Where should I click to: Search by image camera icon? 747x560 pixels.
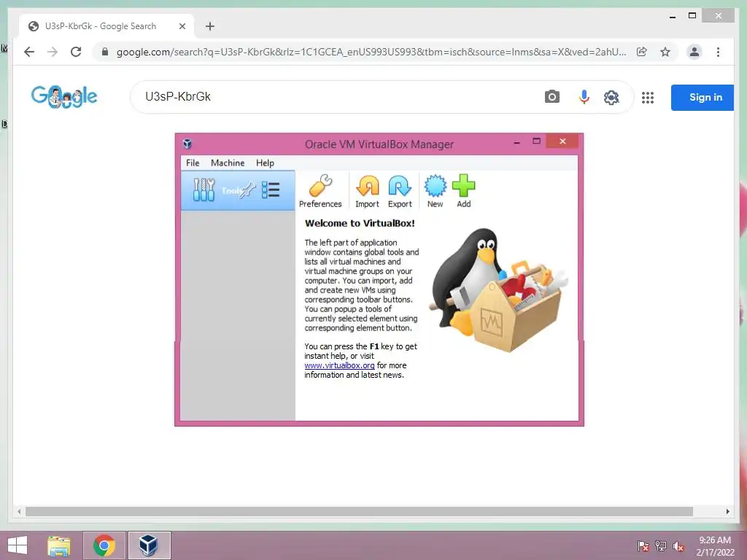pyautogui.click(x=551, y=97)
